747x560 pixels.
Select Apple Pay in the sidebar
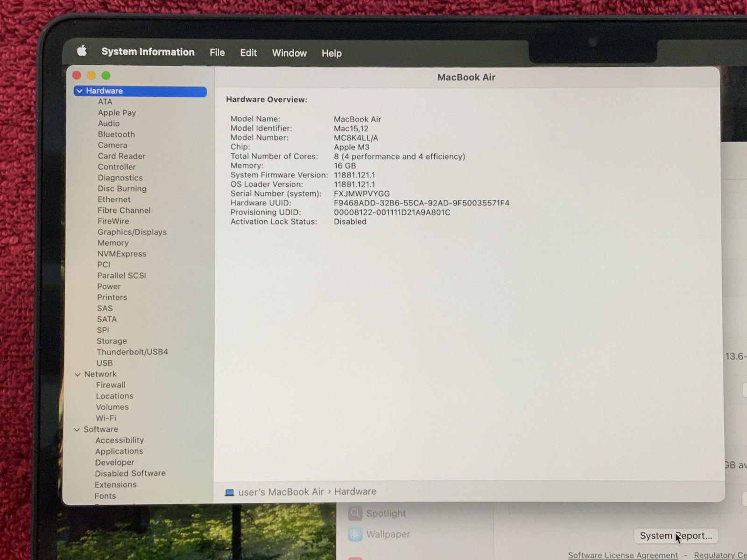coord(117,112)
